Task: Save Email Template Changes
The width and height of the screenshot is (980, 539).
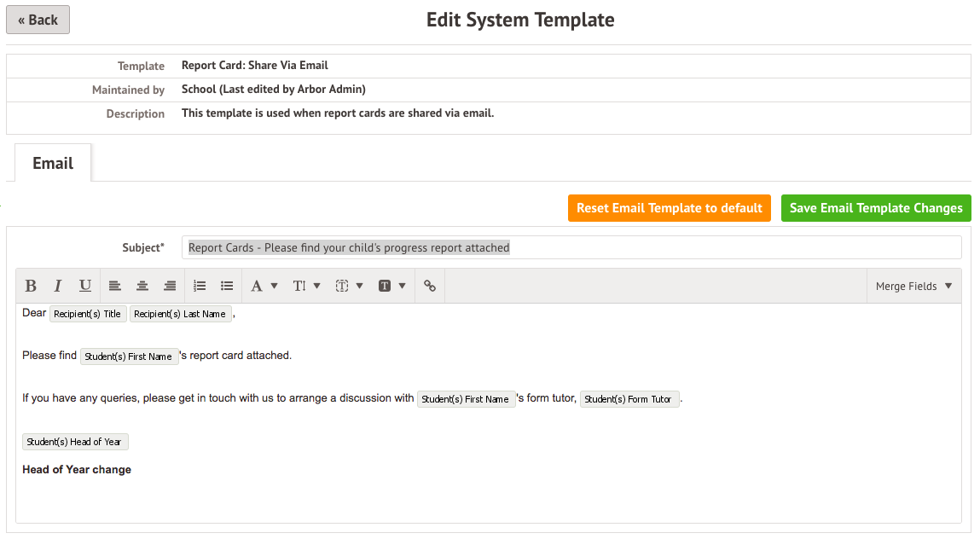Action: coord(876,208)
